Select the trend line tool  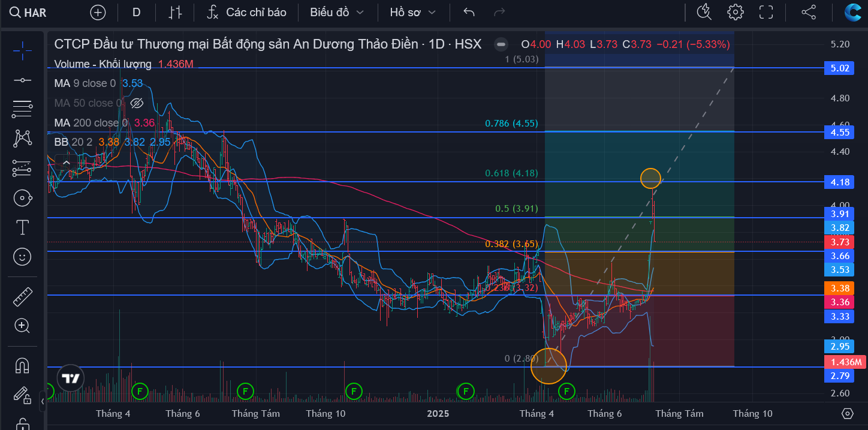point(22,80)
